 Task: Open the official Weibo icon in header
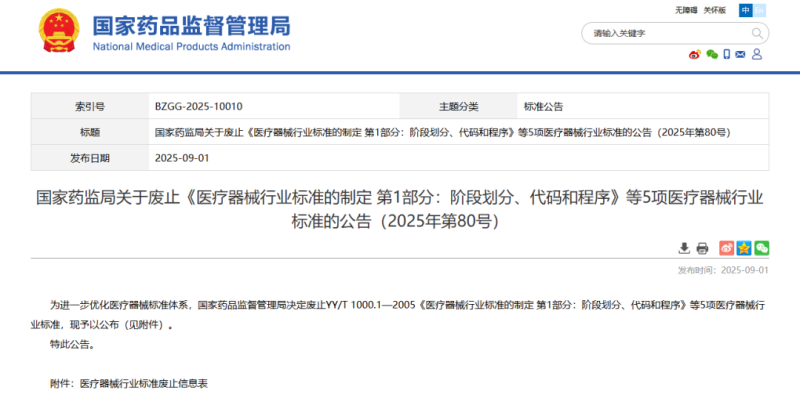tap(695, 55)
